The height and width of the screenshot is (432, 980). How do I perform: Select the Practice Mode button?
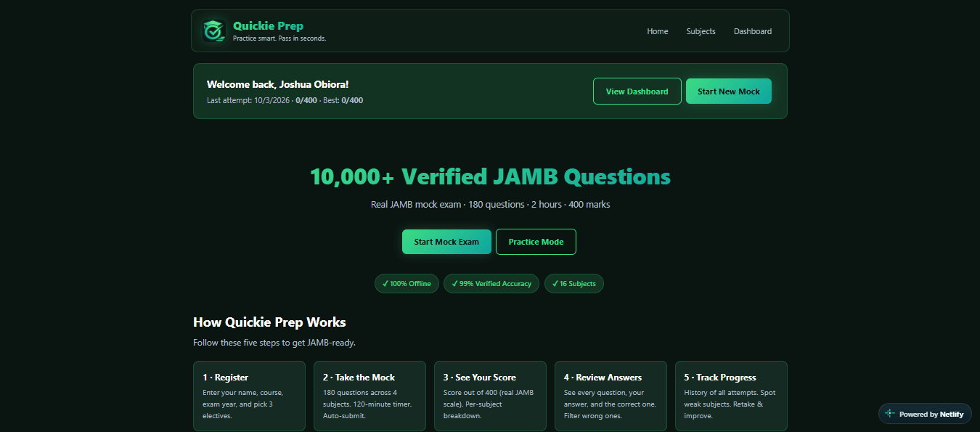tap(536, 242)
